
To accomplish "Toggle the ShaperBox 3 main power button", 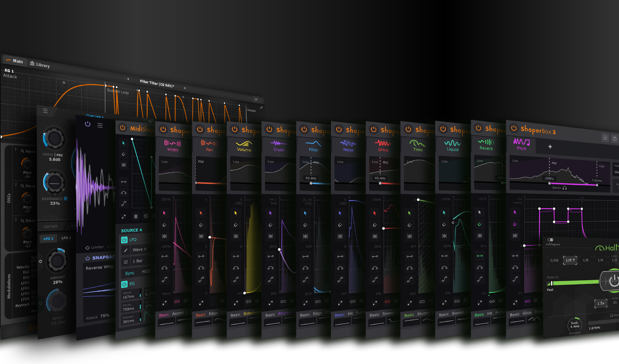I will pyautogui.click(x=514, y=128).
